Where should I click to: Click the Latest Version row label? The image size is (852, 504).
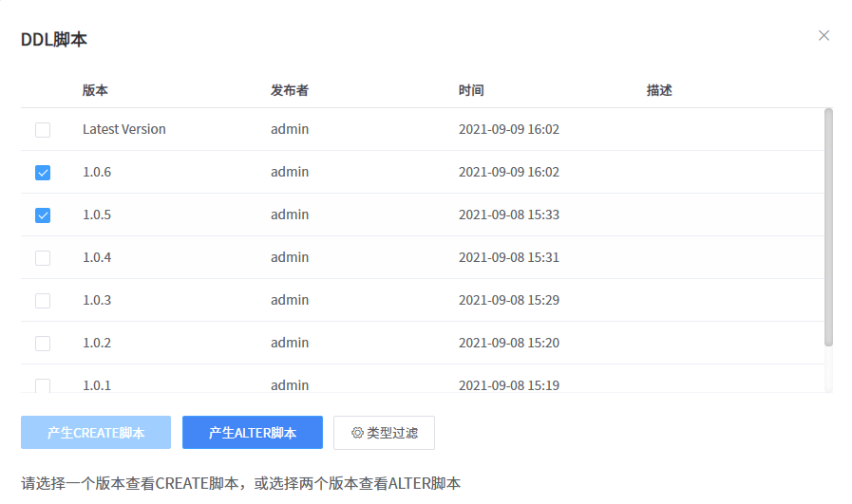click(x=123, y=129)
